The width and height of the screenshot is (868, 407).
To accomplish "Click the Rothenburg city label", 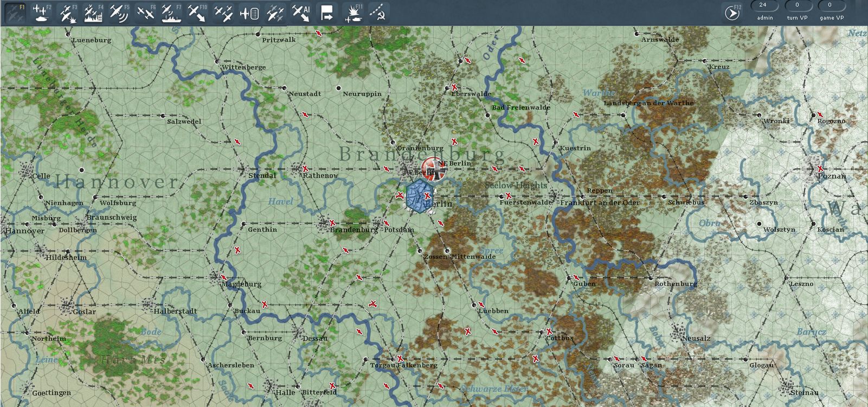I will (x=676, y=284).
